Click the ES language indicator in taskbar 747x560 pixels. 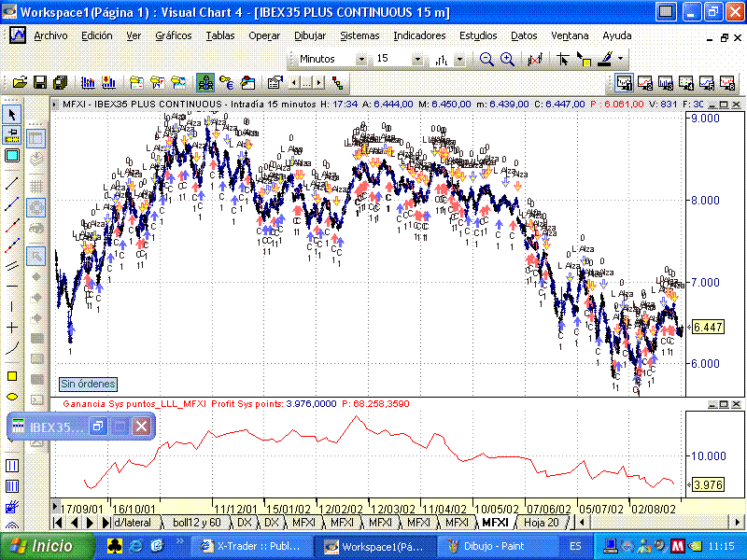(x=575, y=546)
